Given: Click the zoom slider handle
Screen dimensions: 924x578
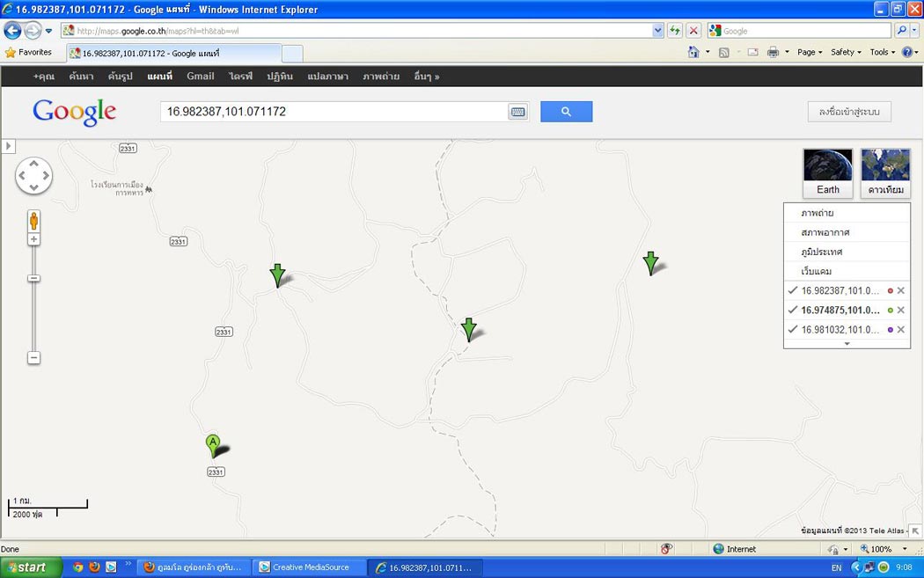Looking at the screenshot, I should (34, 278).
